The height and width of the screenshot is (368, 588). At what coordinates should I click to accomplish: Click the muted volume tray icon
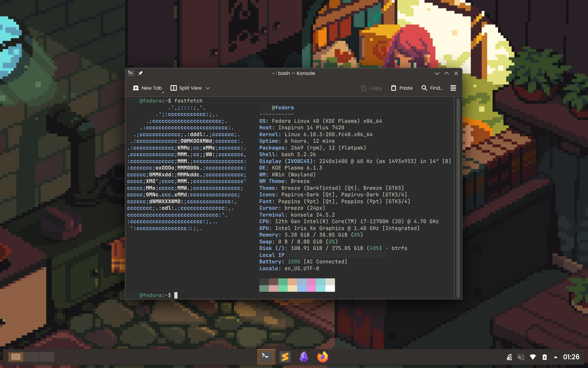521,357
